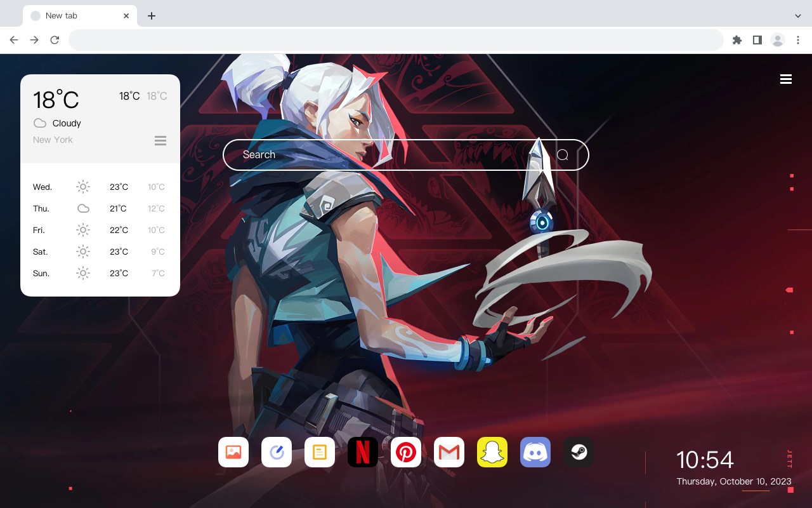
Task: Open Chrome's three-dot menu
Action: (x=798, y=40)
